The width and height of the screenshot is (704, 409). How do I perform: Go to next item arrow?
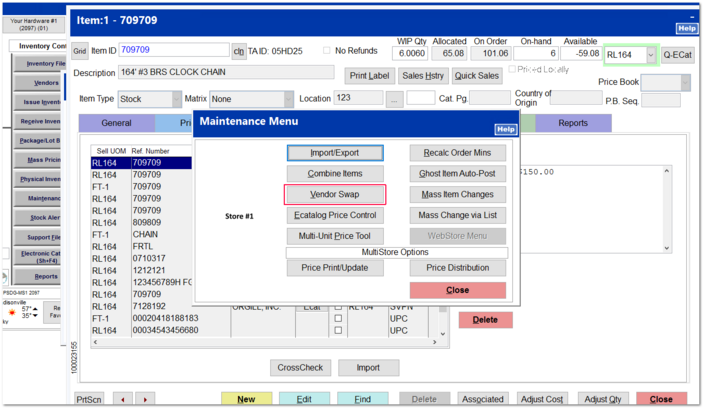[145, 399]
